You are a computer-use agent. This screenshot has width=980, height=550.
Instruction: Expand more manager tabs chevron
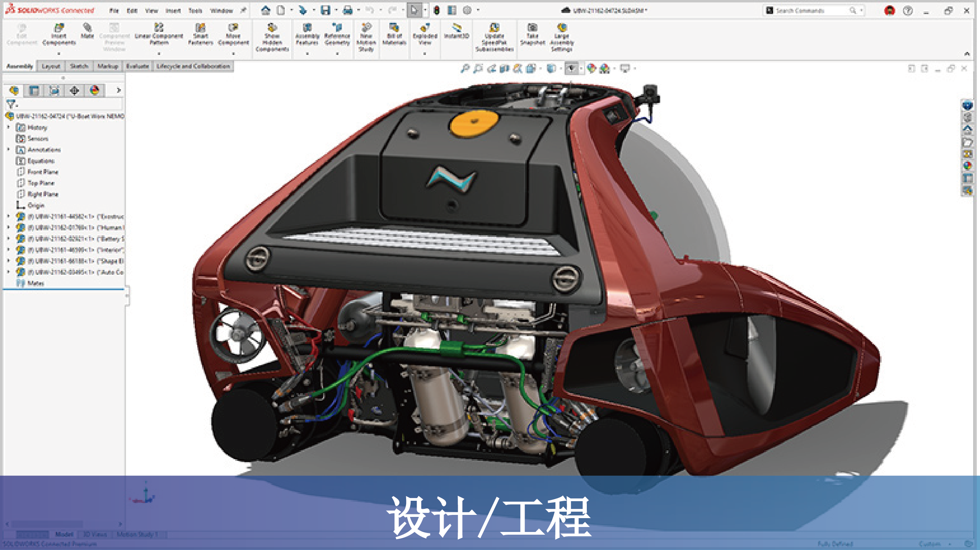(x=118, y=90)
